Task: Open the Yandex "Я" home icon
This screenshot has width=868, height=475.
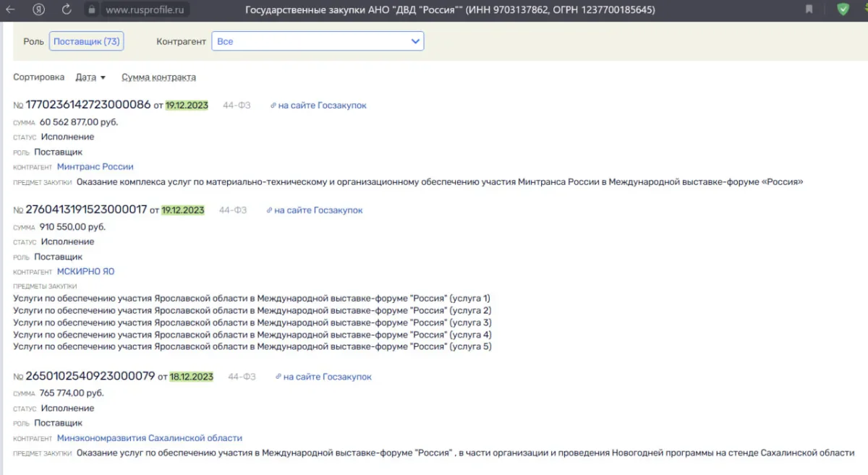Action: [x=39, y=10]
